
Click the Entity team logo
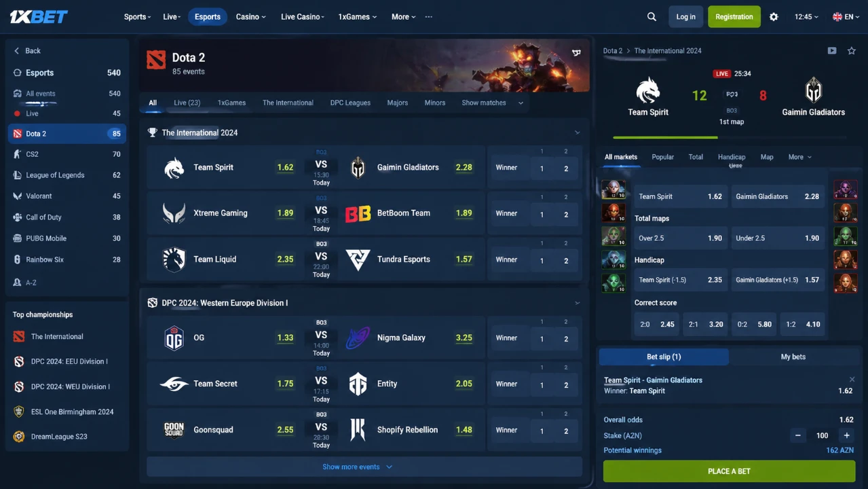click(x=358, y=384)
